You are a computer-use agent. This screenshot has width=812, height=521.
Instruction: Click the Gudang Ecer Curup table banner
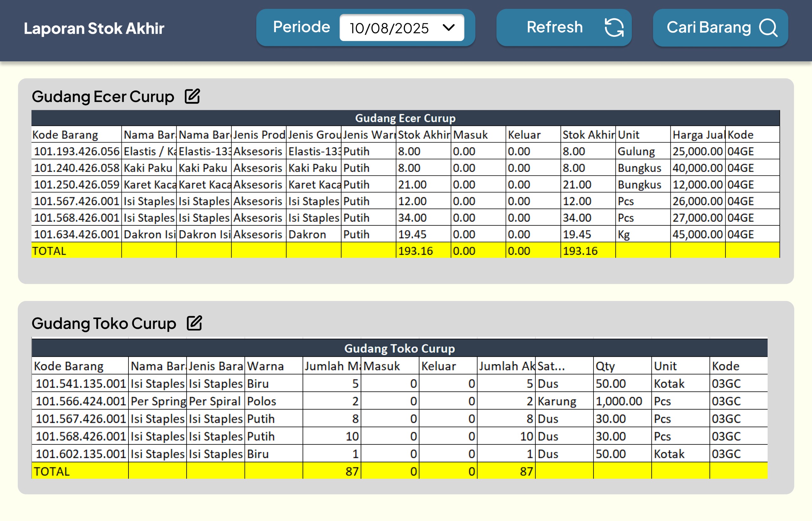coord(405,118)
